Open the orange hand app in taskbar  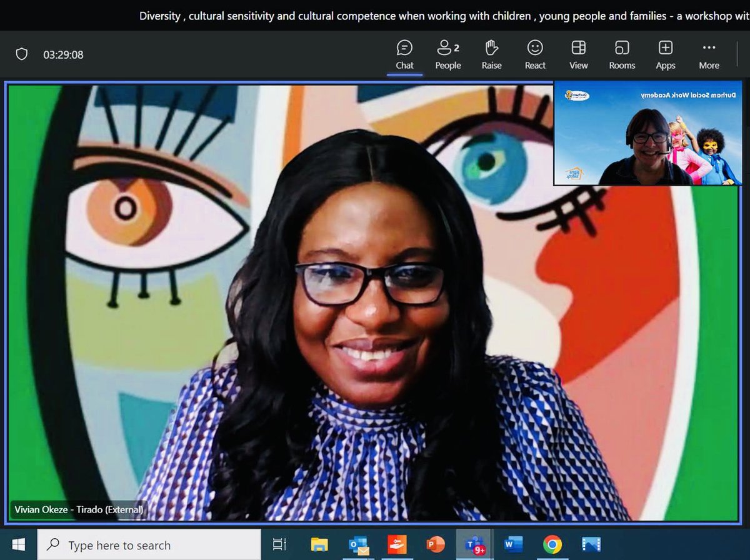[x=397, y=545]
